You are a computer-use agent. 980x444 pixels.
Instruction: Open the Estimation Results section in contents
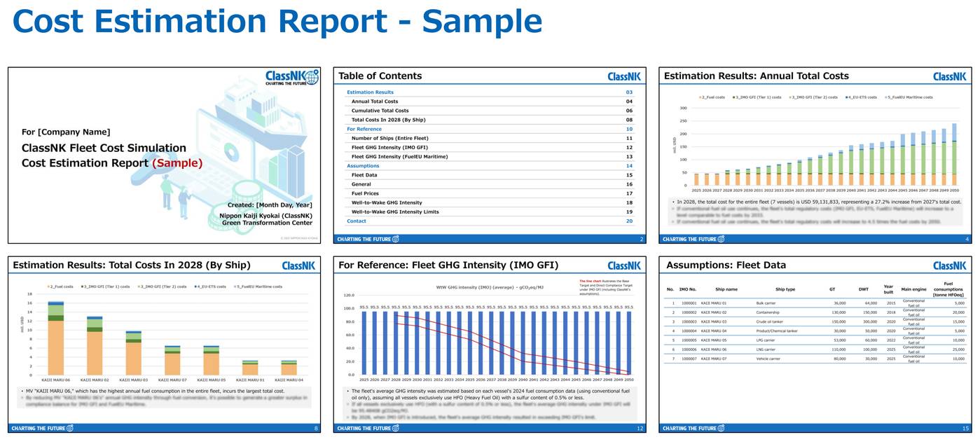370,92
